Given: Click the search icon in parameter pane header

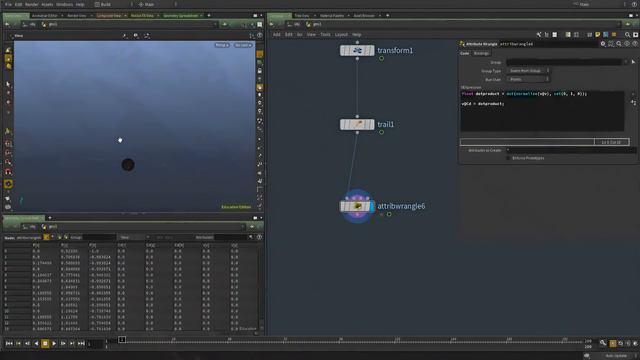Looking at the screenshot, I should [619, 44].
